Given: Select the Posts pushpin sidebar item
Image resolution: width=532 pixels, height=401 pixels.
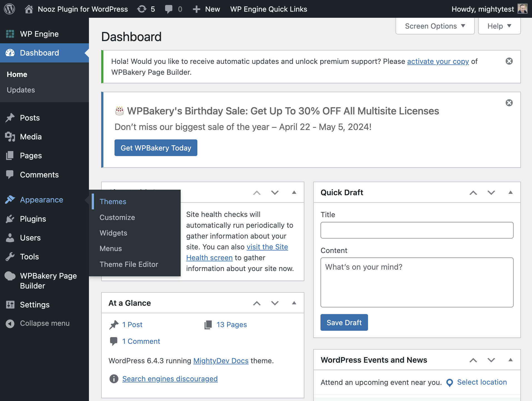Looking at the screenshot, I should [x=44, y=118].
